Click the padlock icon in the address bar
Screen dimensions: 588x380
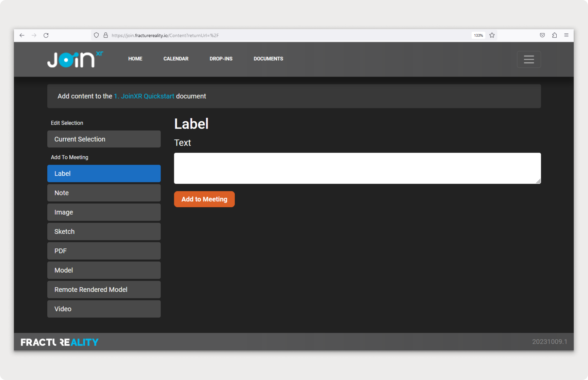click(x=105, y=35)
